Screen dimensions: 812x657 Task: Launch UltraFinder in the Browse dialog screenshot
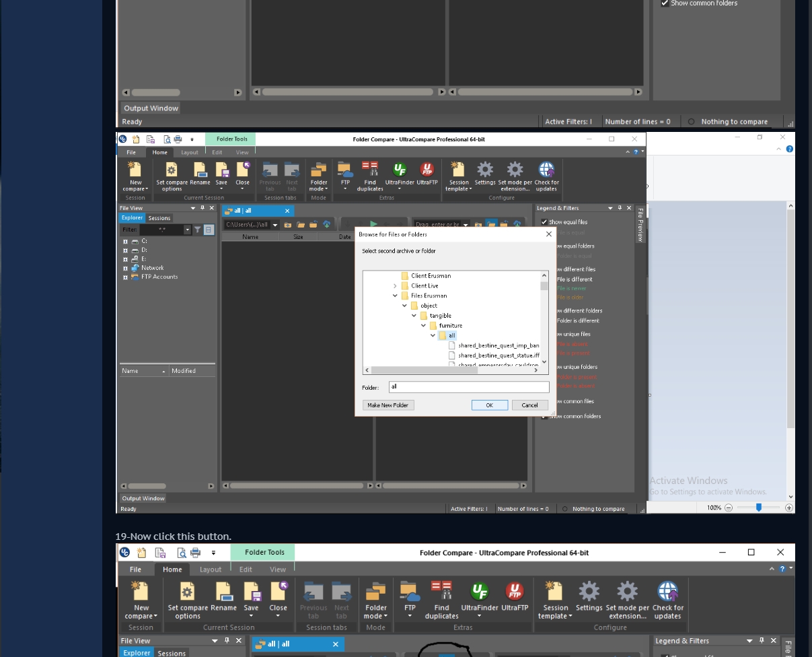click(x=399, y=174)
